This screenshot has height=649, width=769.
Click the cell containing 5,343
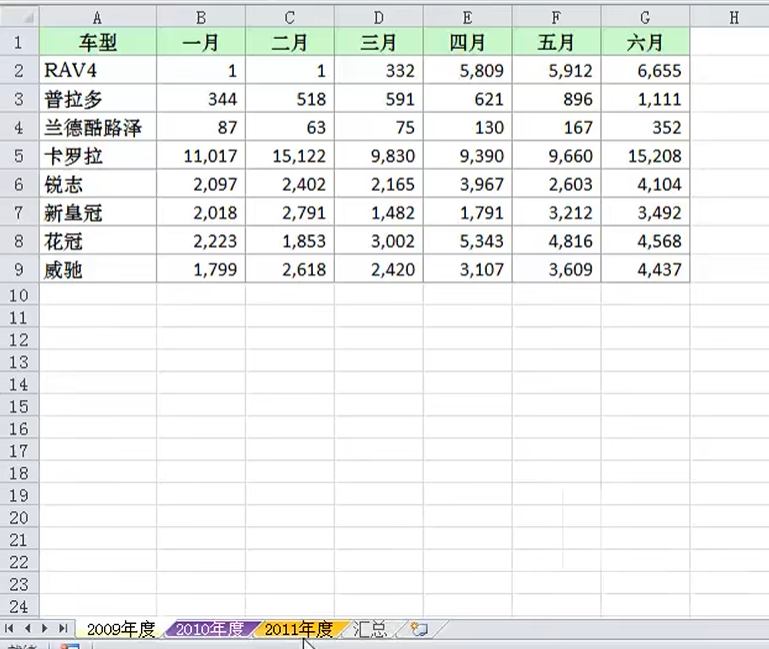click(x=467, y=241)
